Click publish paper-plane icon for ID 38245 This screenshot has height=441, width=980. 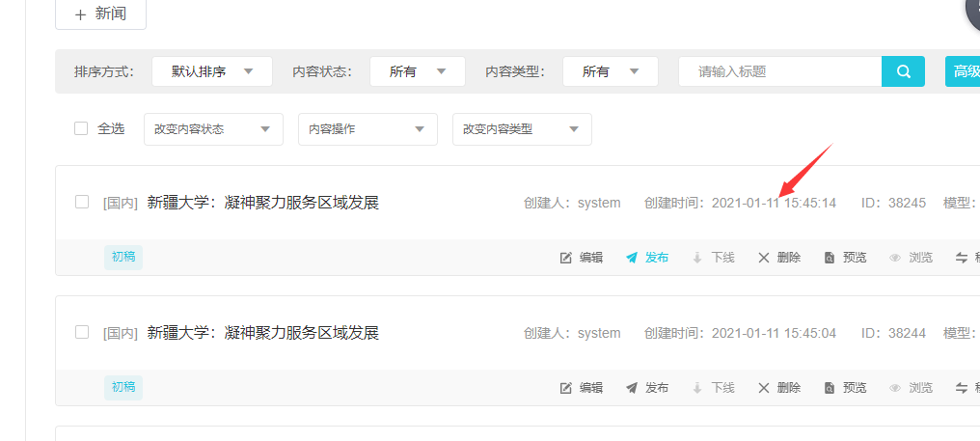click(632, 258)
